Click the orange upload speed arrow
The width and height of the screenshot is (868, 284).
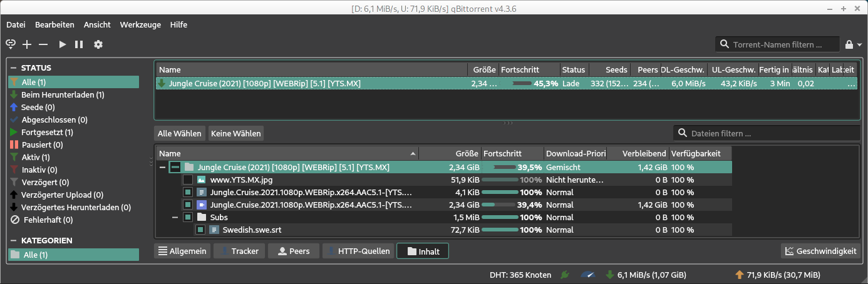tap(740, 275)
